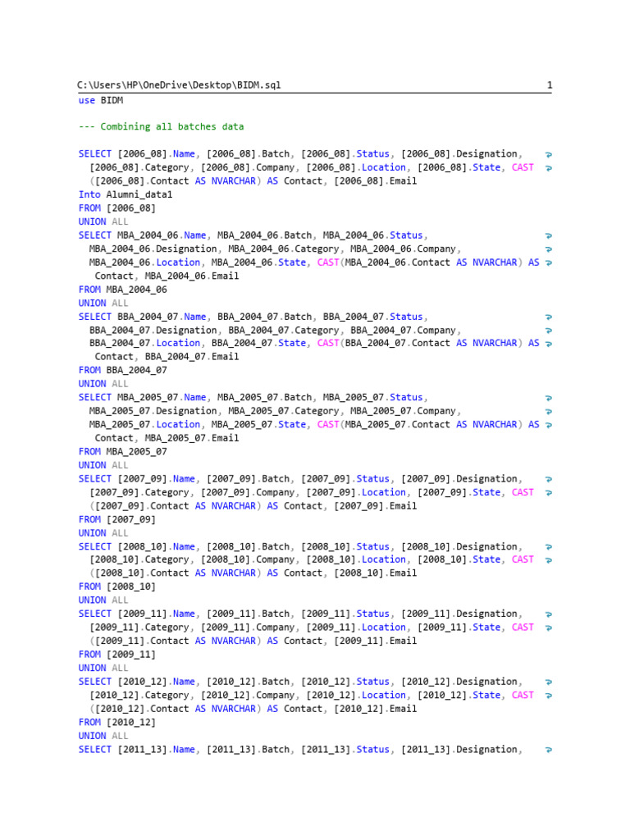Screen dimensions: 630x840
Task: Click '[2006_08].Email' in the first query
Action: point(376,181)
